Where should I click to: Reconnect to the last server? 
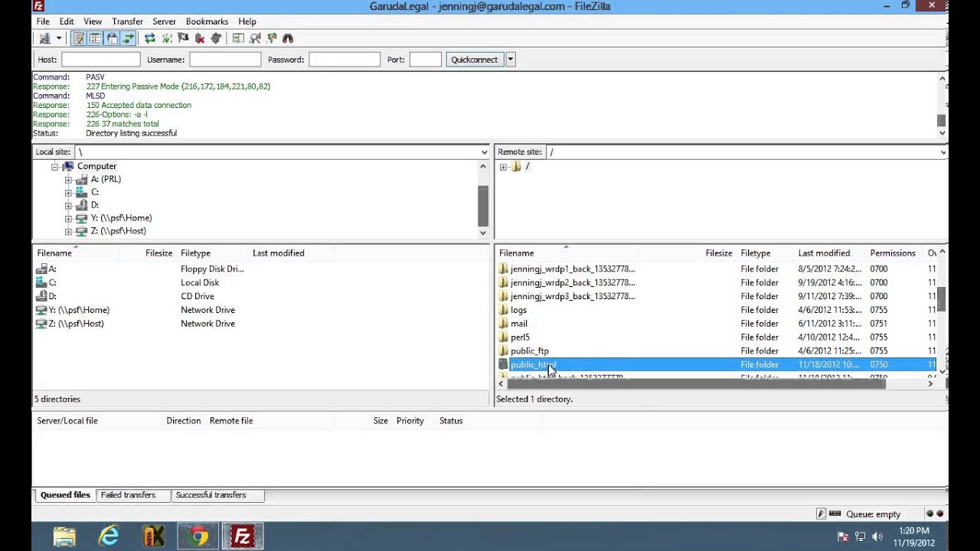point(216,38)
